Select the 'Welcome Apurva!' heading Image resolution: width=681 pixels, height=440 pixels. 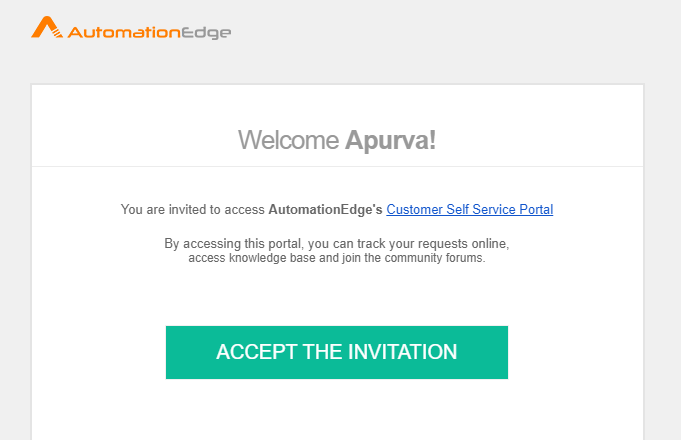(x=337, y=140)
